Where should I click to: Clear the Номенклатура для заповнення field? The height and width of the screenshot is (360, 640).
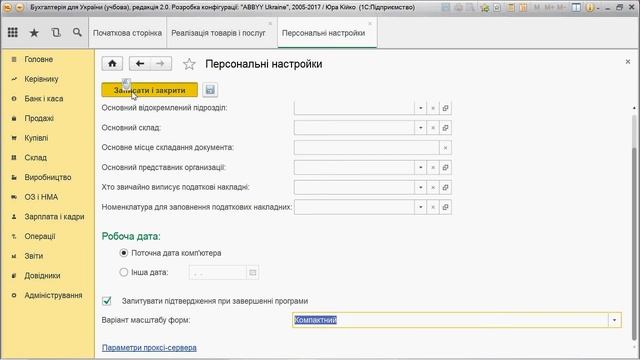coord(433,207)
